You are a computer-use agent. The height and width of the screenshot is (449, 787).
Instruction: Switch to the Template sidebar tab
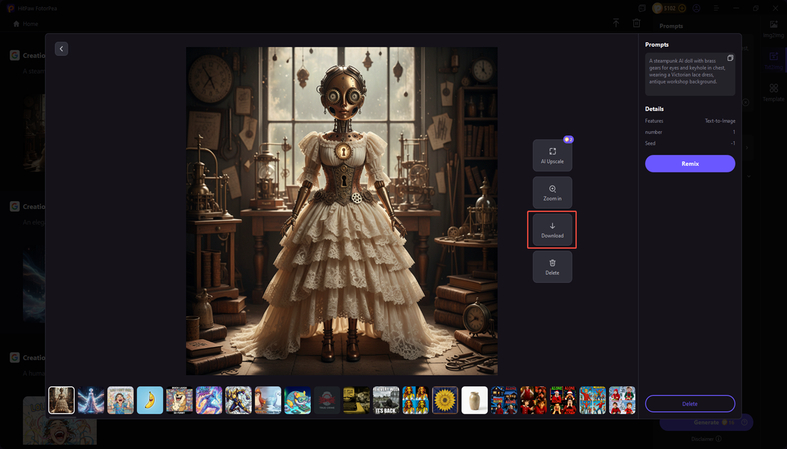tap(773, 92)
